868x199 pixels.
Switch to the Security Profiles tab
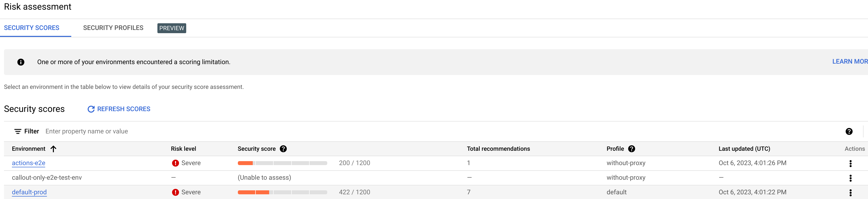tap(113, 28)
